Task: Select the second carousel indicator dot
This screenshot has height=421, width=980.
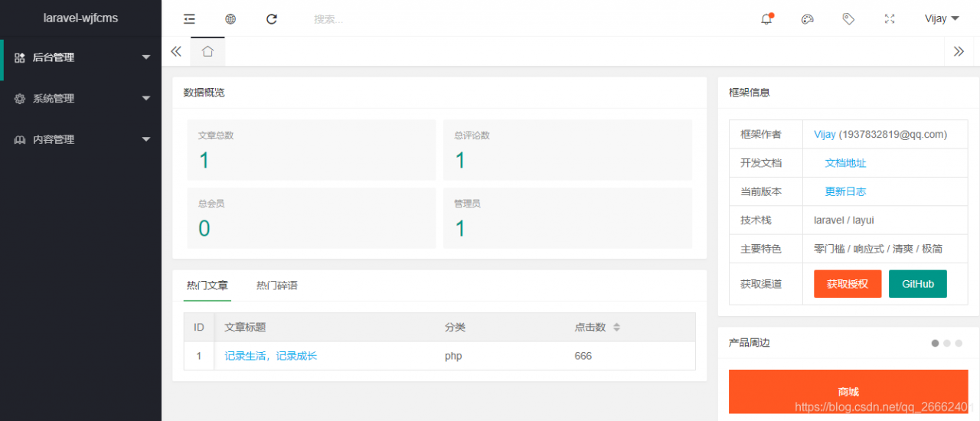Action: point(947,343)
